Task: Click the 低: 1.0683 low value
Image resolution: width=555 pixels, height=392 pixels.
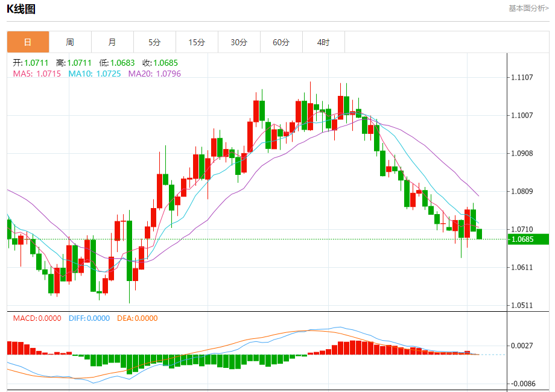Action: 117,63
